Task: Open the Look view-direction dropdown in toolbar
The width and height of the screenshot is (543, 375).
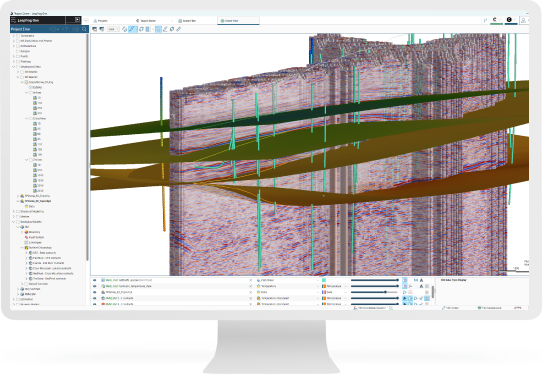Action: click(x=113, y=29)
